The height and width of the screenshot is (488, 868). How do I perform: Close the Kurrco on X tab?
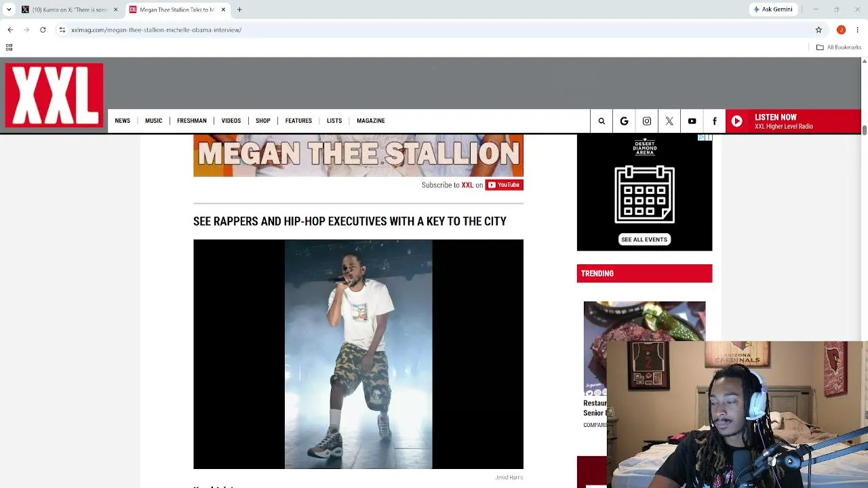click(115, 9)
